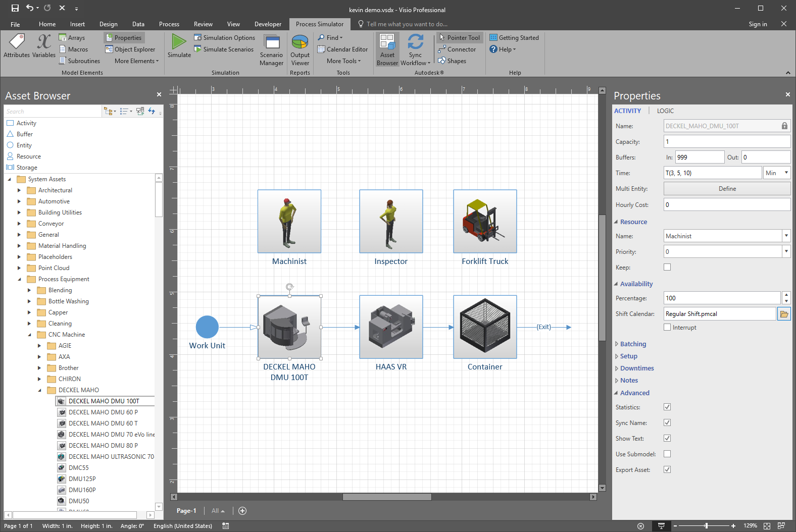Screen dimensions: 796x532
Task: Open the Time unit Min dropdown
Action: [777, 173]
